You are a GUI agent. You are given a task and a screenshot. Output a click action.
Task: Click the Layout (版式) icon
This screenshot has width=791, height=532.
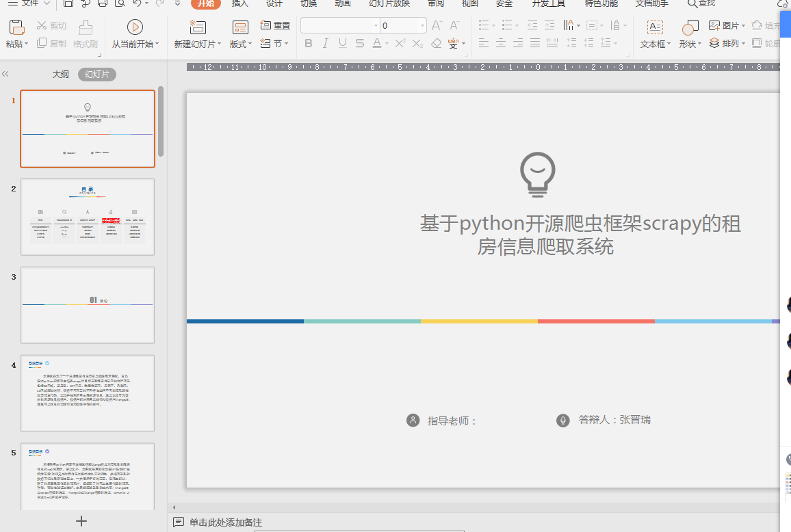[240, 27]
